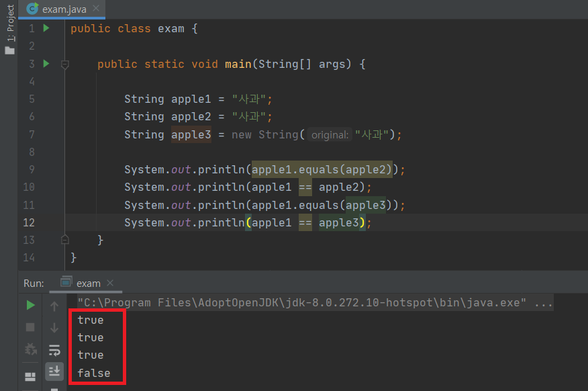Click the apple3 variable on line 7
Screen dimensions: 588x391
[191, 134]
